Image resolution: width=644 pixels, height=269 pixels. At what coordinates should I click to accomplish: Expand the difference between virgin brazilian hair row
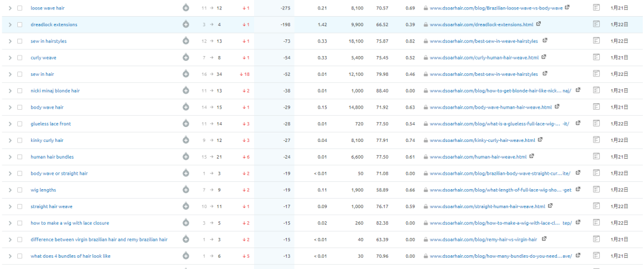[10, 239]
